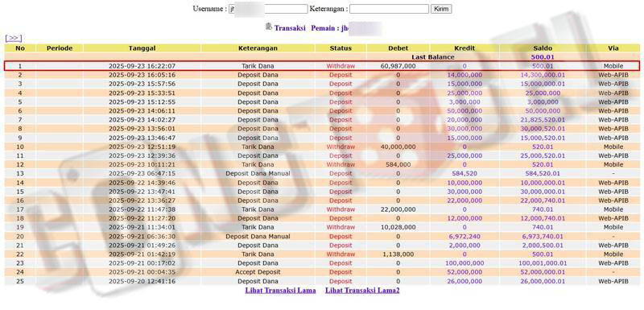
Task: Go to next page via [>>] link
Action: (x=13, y=38)
